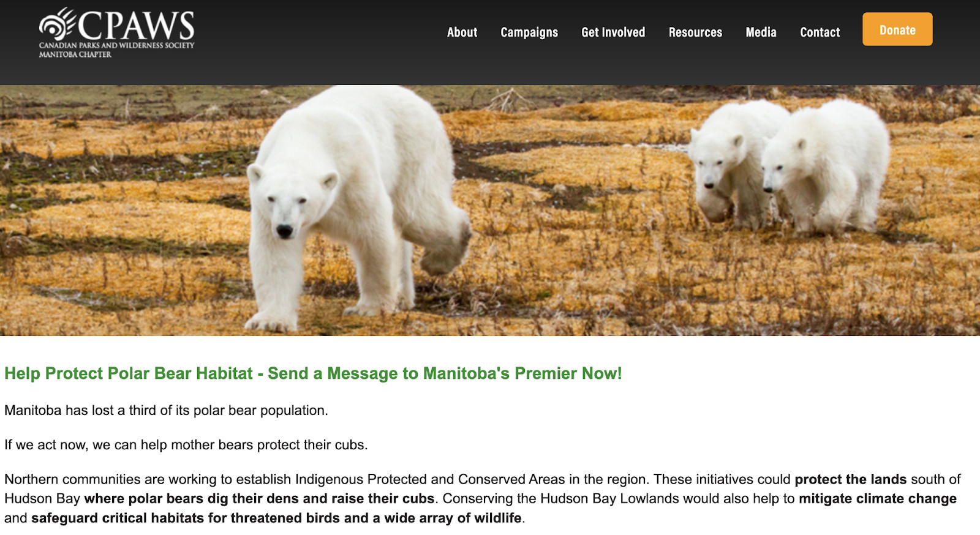Open the About menu
Screen dimensions: 980x535
(x=462, y=32)
